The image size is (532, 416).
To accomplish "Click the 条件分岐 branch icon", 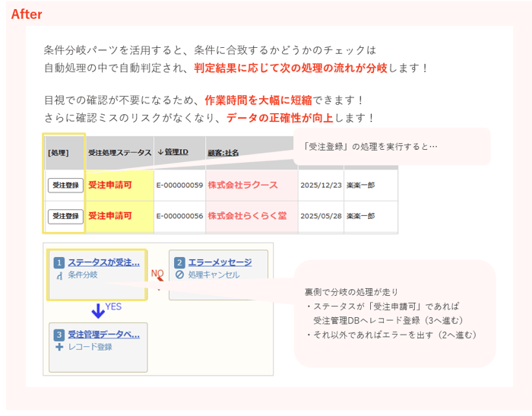I will click(x=60, y=275).
